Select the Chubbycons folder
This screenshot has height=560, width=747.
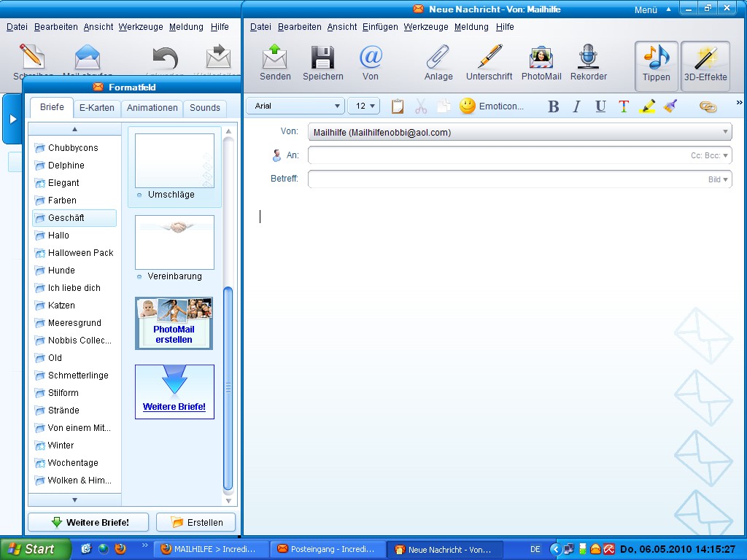(73, 147)
